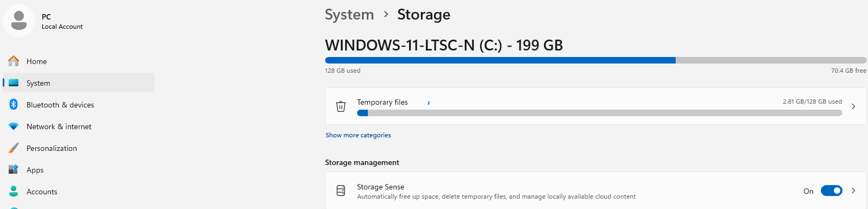The image size is (868, 209).
Task: Select the Personalization paintbrush icon
Action: coord(14,148)
